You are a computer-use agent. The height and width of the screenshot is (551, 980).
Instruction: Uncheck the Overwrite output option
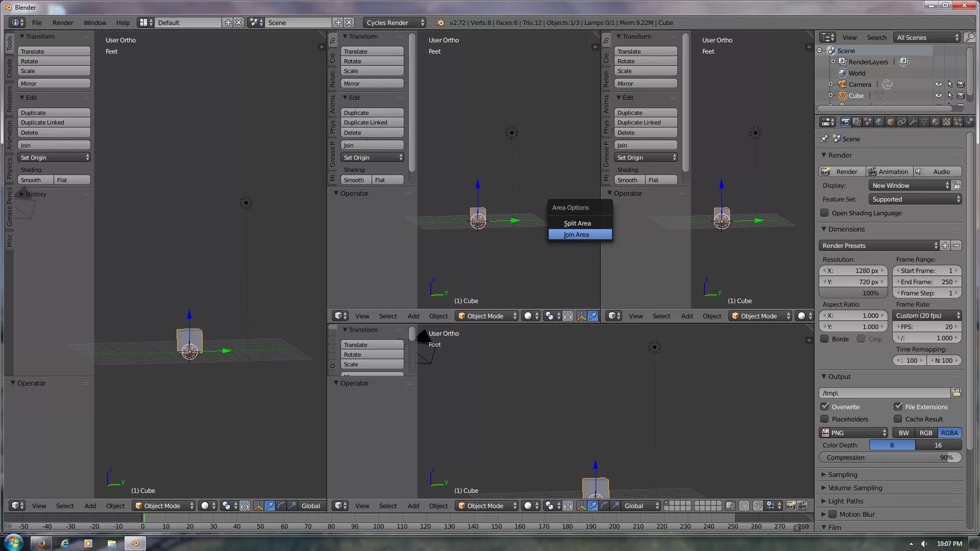824,407
